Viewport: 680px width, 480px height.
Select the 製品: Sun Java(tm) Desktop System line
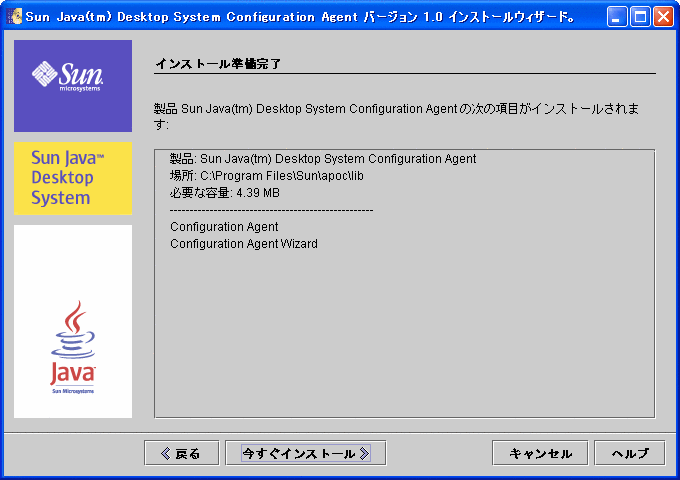point(323,159)
